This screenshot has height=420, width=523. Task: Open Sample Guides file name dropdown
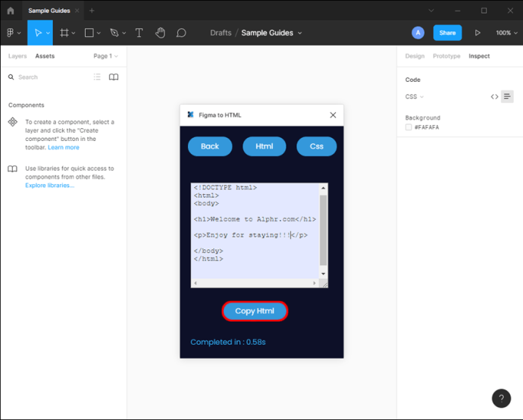(300, 33)
